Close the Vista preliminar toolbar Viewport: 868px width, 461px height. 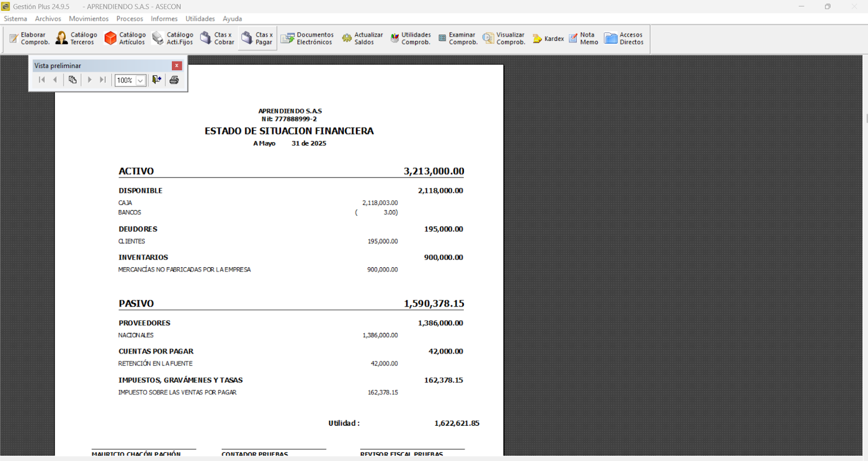tap(177, 66)
